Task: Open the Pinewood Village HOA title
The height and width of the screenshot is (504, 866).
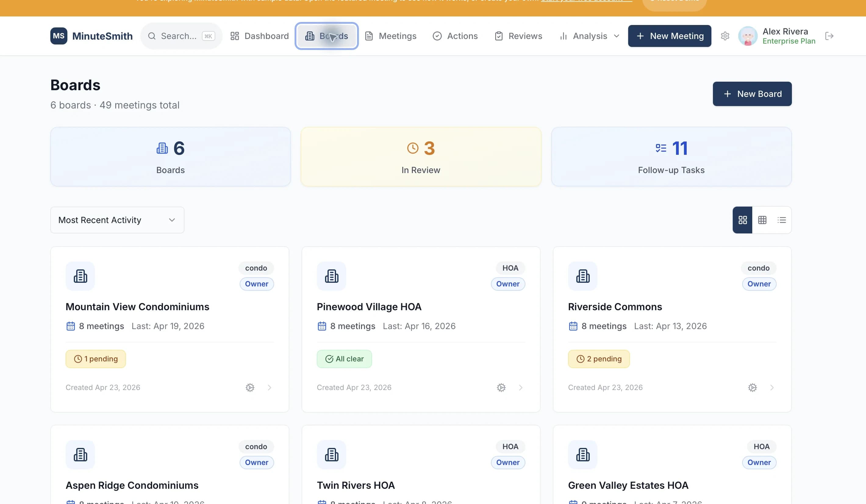Action: [x=369, y=307]
